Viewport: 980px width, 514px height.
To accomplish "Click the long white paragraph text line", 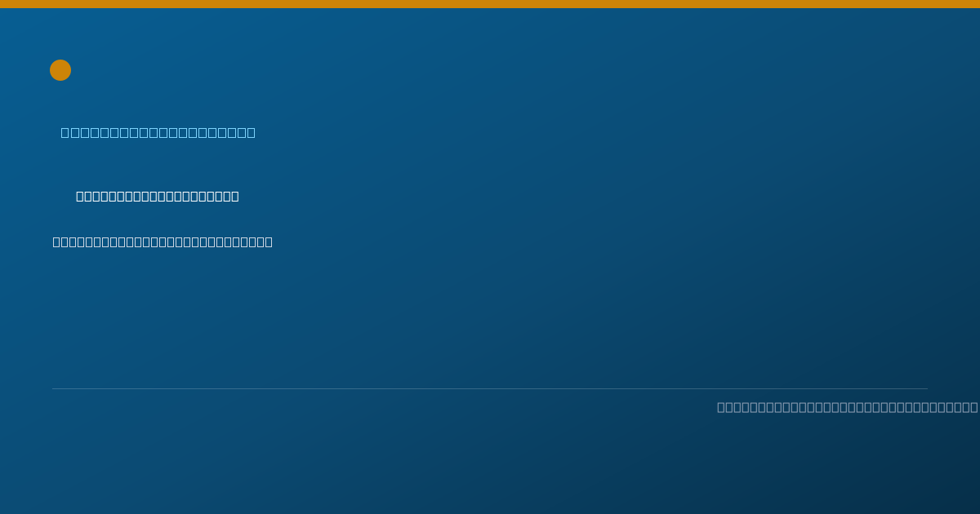I will (163, 241).
